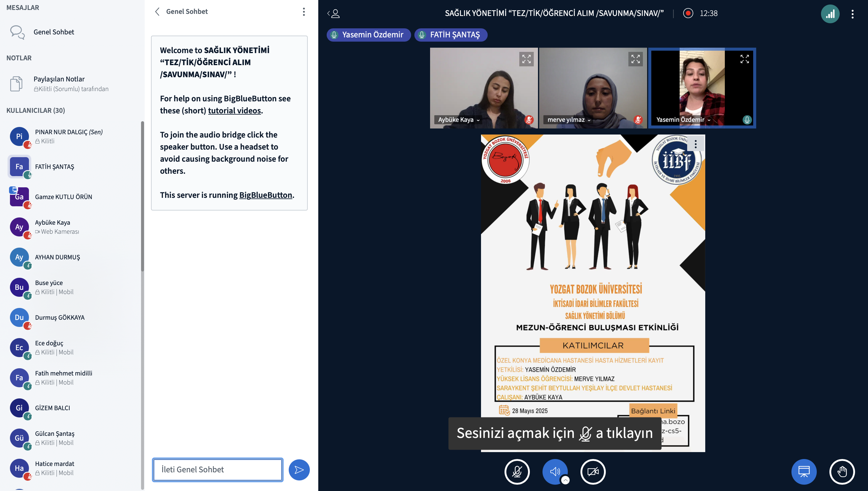
Task: Open Genel Sohbet chat icon in messages
Action: [17, 32]
